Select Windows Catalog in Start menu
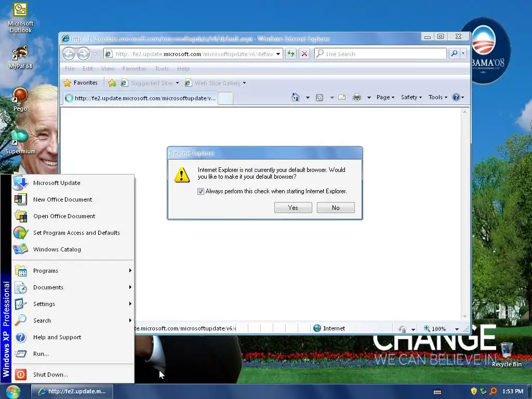 (x=73, y=249)
